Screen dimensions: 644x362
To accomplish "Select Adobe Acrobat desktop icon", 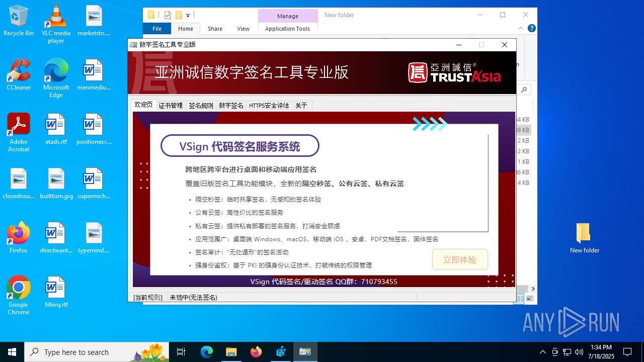I will click(x=19, y=132).
